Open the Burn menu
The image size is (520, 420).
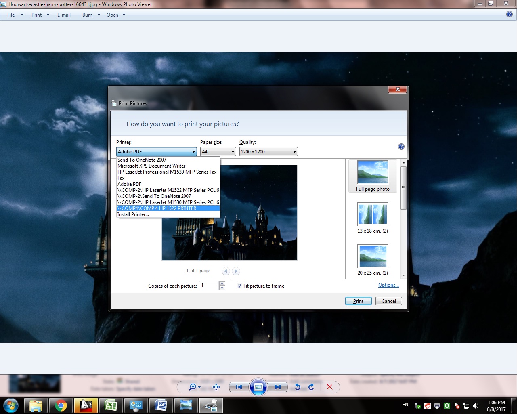coord(87,15)
